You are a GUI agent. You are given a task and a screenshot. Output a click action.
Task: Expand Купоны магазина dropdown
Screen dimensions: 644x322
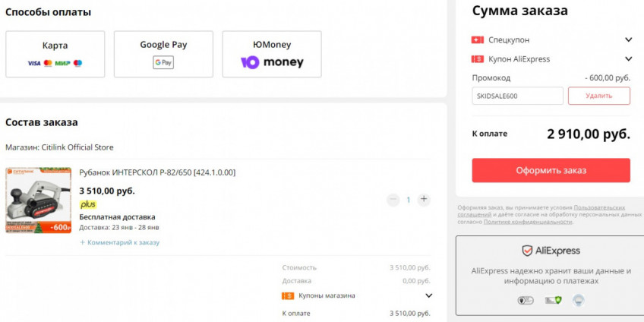(428, 295)
